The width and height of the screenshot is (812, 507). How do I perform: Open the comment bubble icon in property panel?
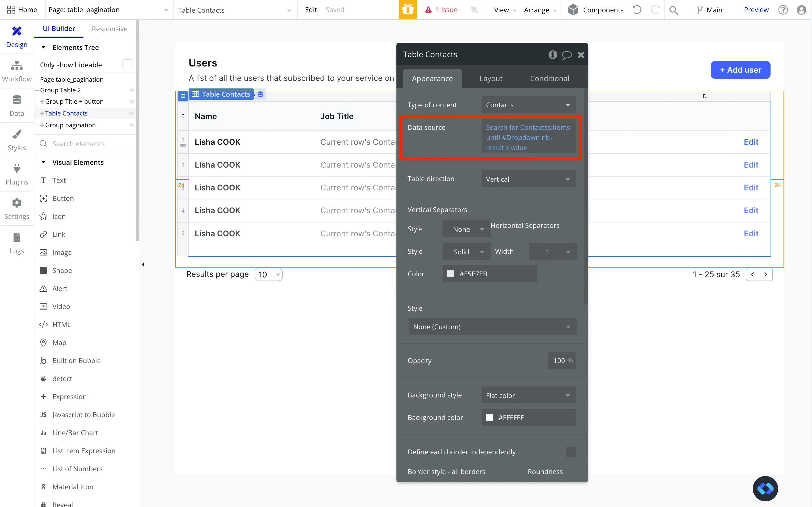pos(567,55)
